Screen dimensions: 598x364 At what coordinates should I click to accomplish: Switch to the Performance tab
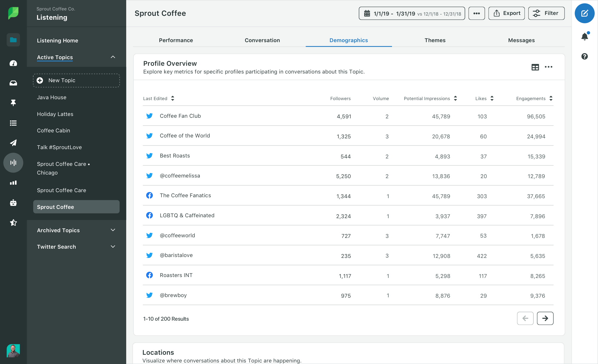click(x=176, y=40)
